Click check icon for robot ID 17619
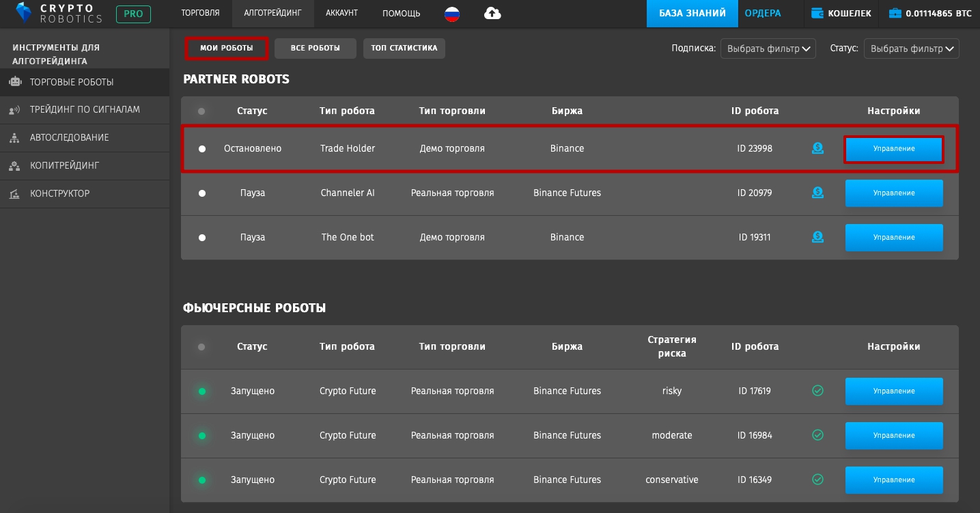980x513 pixels. pyautogui.click(x=817, y=391)
